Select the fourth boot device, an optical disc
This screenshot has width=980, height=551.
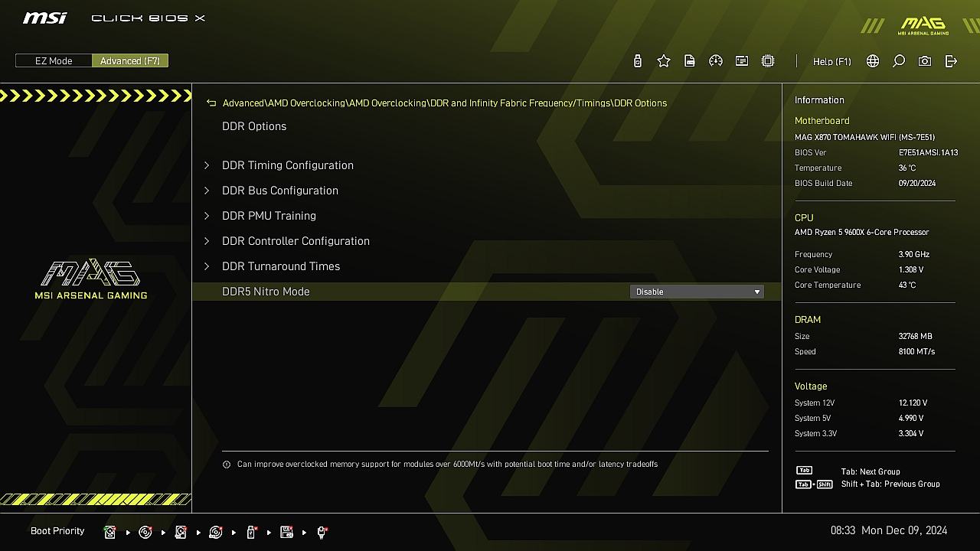pos(216,532)
